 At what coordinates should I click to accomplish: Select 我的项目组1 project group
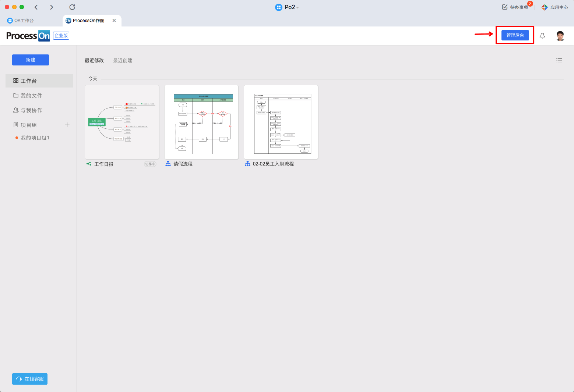coord(32,138)
